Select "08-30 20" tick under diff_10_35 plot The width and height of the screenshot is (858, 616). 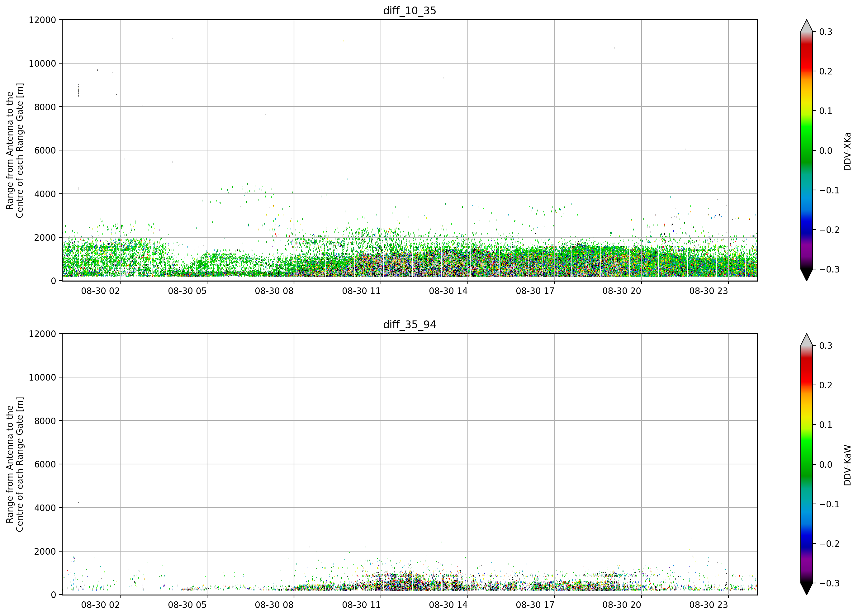(x=622, y=291)
